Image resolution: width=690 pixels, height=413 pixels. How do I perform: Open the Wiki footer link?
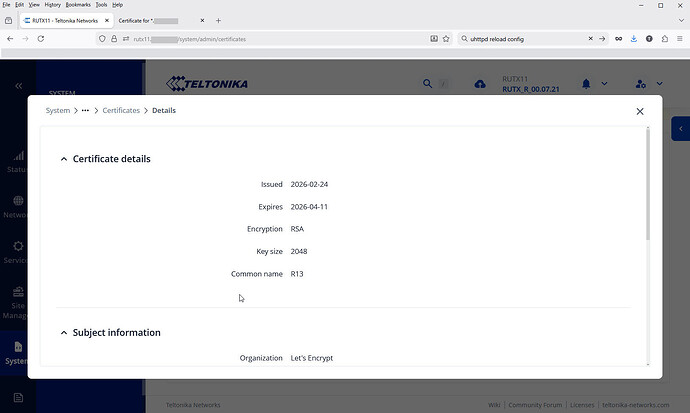(494, 405)
